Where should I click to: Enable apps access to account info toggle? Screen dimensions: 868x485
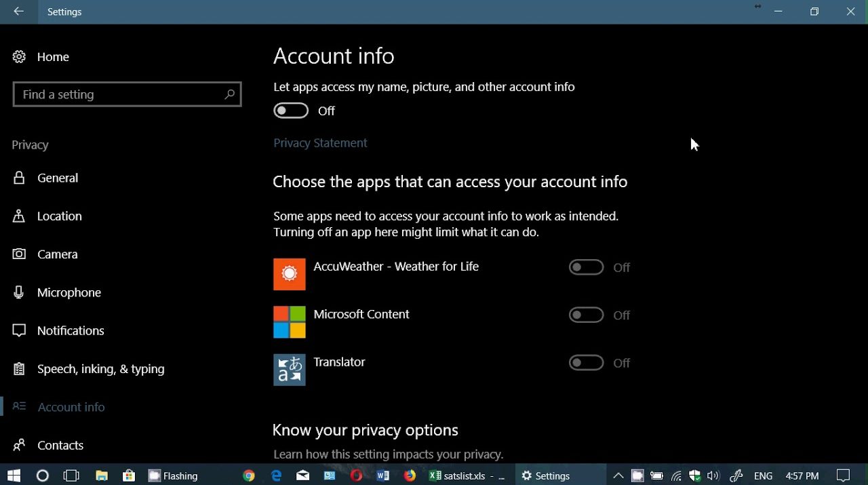(x=291, y=111)
